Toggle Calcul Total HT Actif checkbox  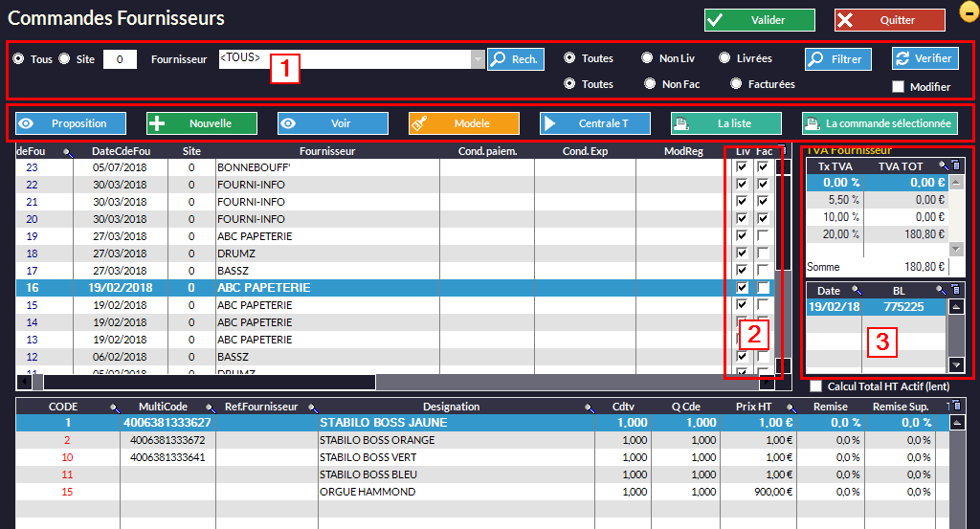click(x=815, y=386)
